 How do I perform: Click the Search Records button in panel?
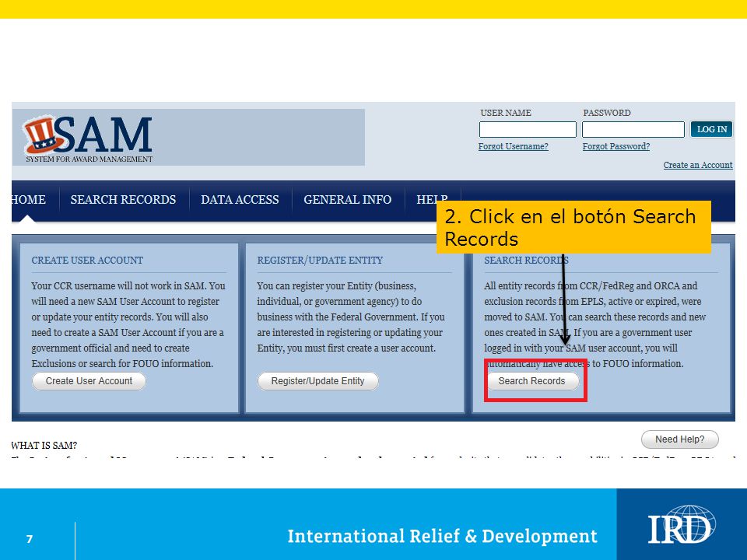[x=532, y=381]
